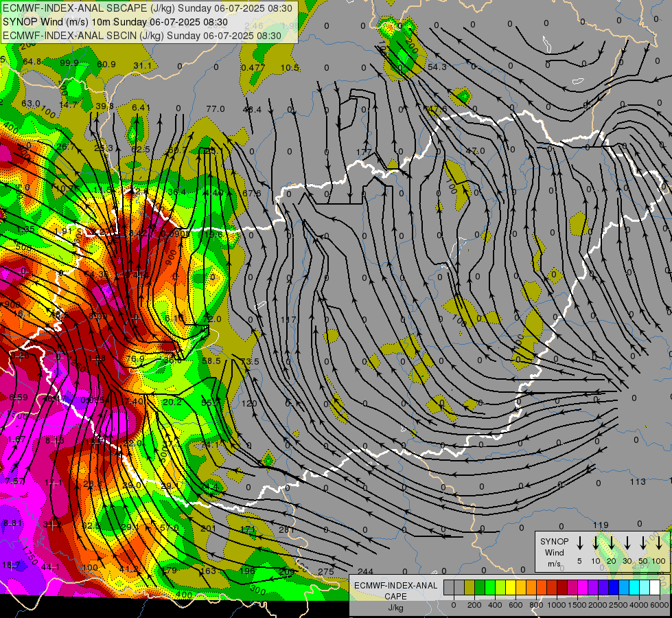Click the map value '73.5'
This screenshot has width=672, height=618.
pyautogui.click(x=250, y=361)
